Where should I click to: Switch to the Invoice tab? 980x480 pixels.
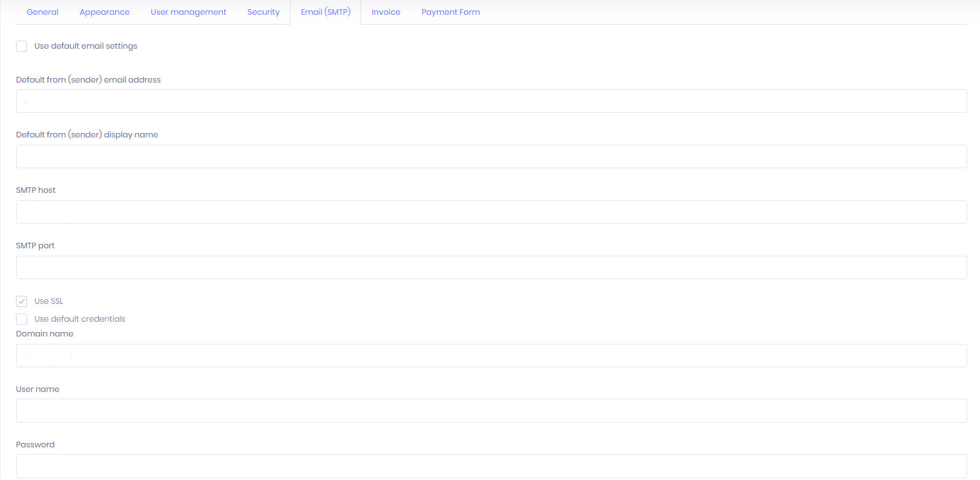tap(386, 12)
